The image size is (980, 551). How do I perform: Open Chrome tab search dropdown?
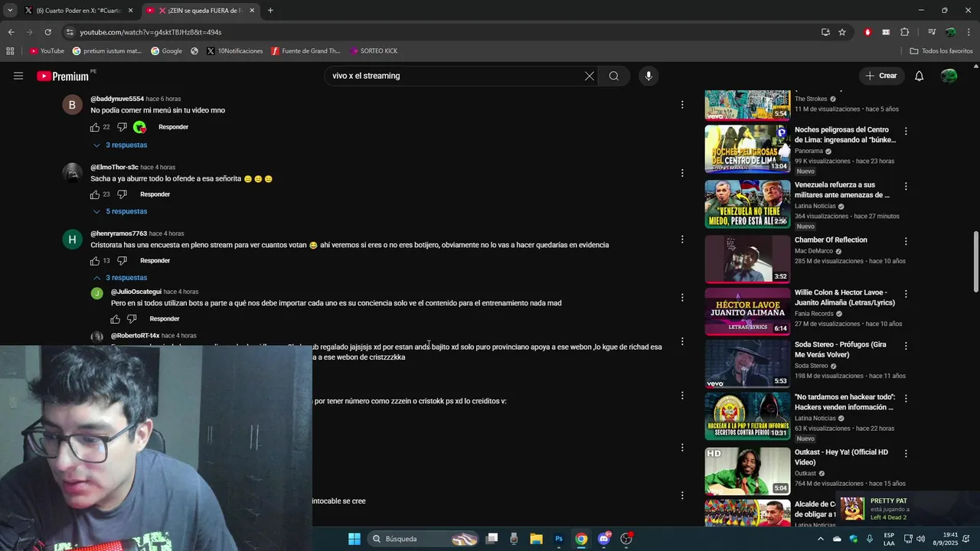[x=10, y=10]
